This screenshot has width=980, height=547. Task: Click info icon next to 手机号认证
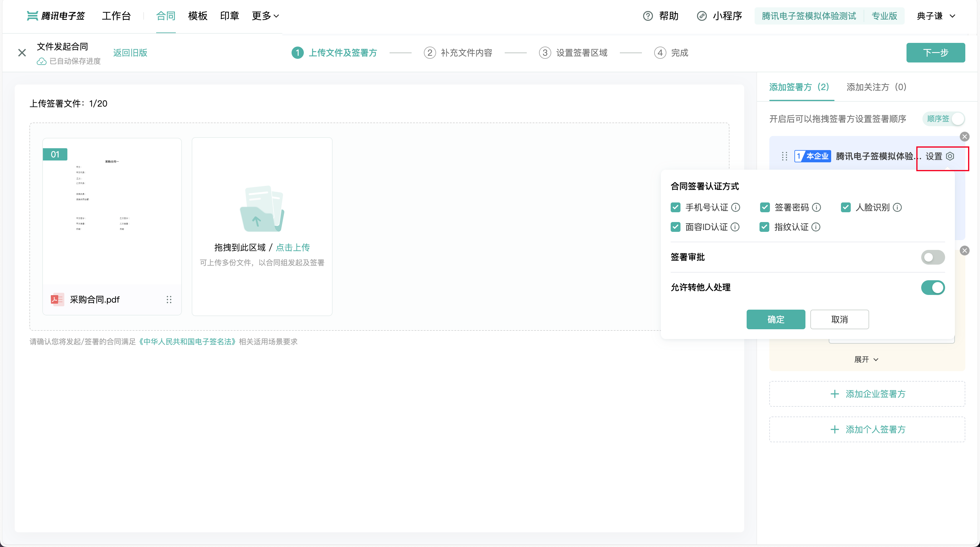coord(736,207)
